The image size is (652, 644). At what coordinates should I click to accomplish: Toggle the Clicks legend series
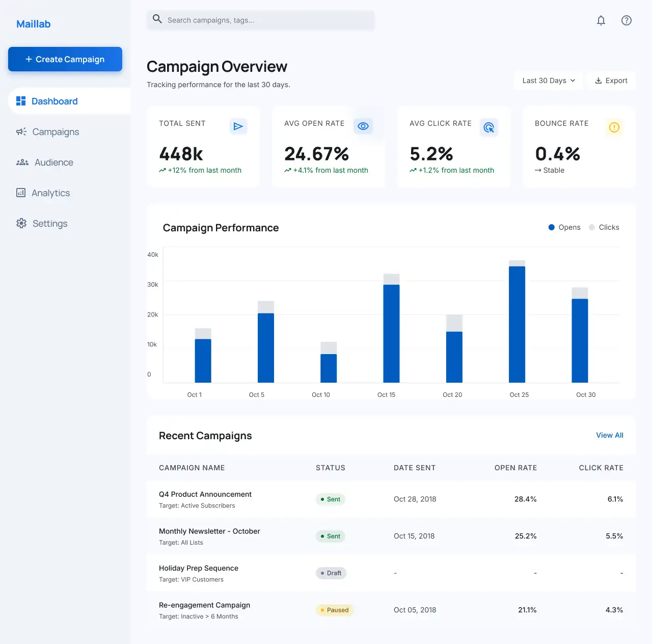click(x=604, y=227)
